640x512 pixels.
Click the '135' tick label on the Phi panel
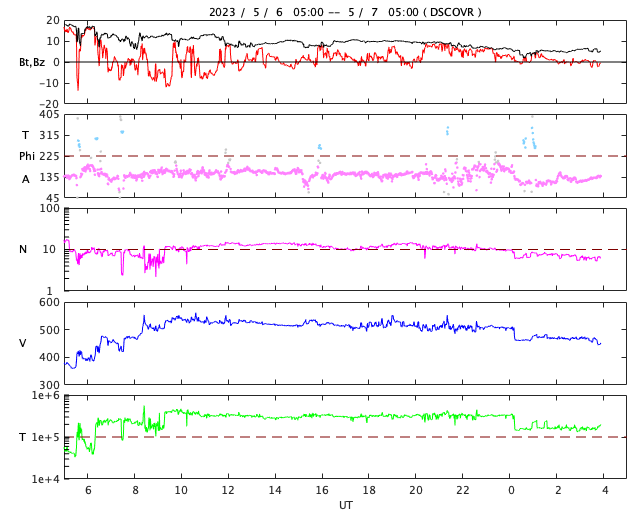49,177
